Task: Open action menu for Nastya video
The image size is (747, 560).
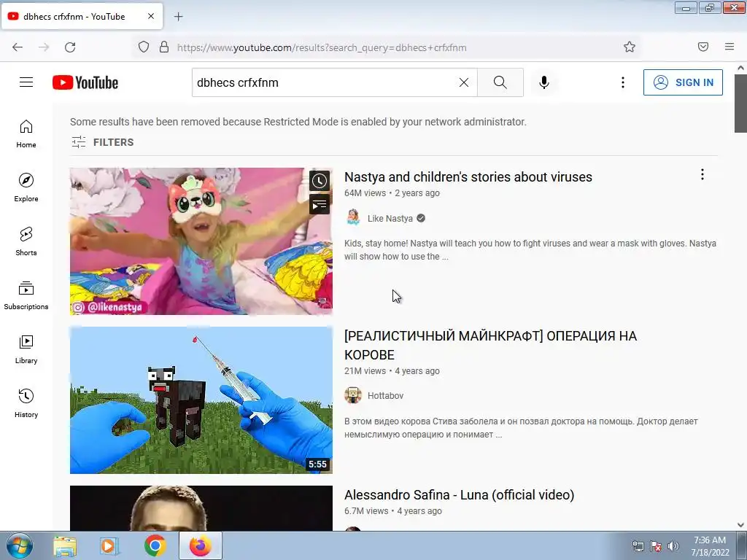Action: [703, 174]
